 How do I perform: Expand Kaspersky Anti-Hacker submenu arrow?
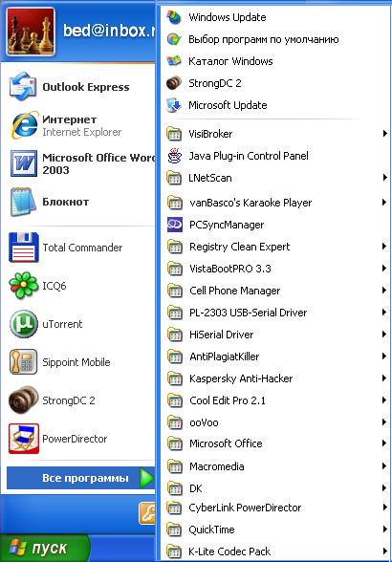tap(384, 378)
